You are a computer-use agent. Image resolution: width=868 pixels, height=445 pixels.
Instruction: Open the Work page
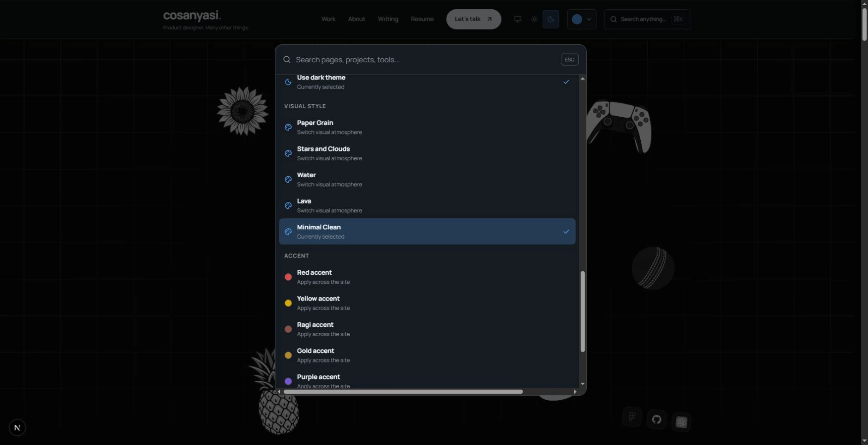tap(328, 19)
